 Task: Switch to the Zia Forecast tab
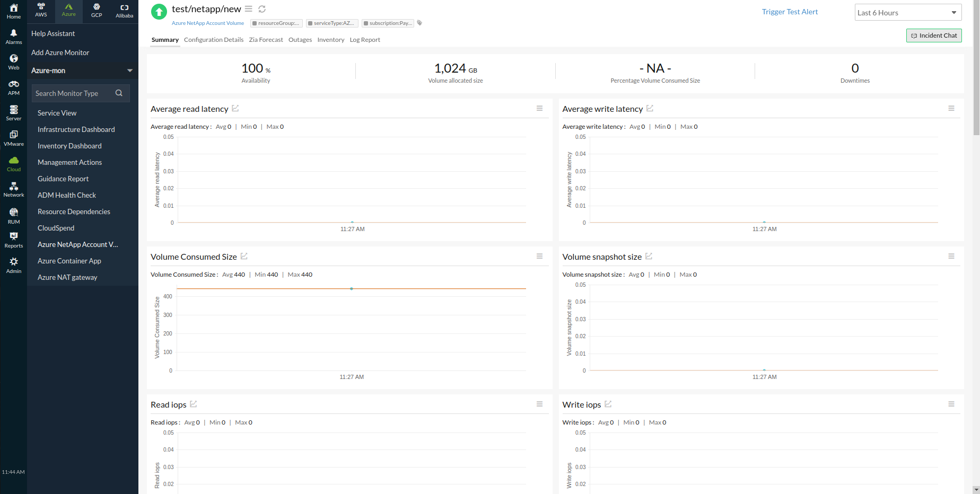pos(266,39)
